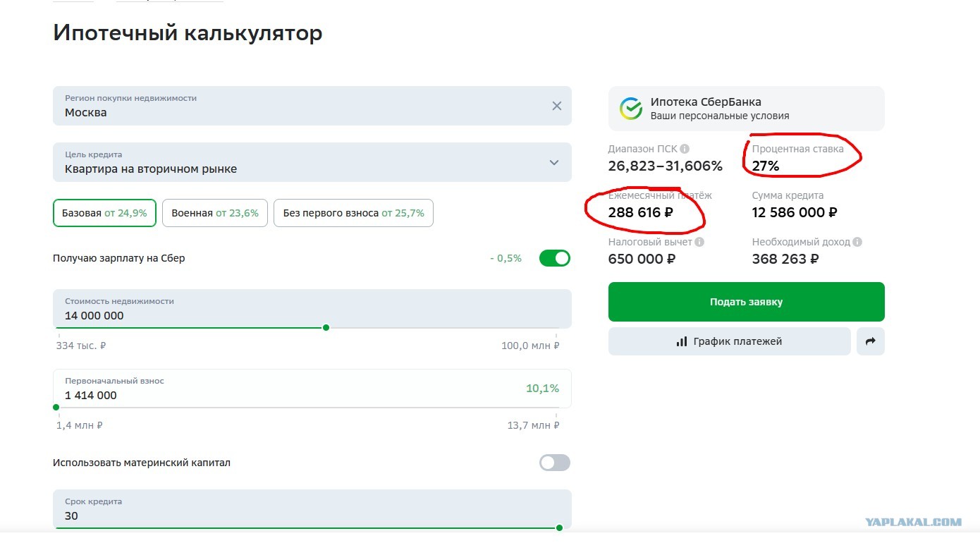Click the info icon next to Налоговый вычет
This screenshot has width=980, height=543.
[x=699, y=242]
